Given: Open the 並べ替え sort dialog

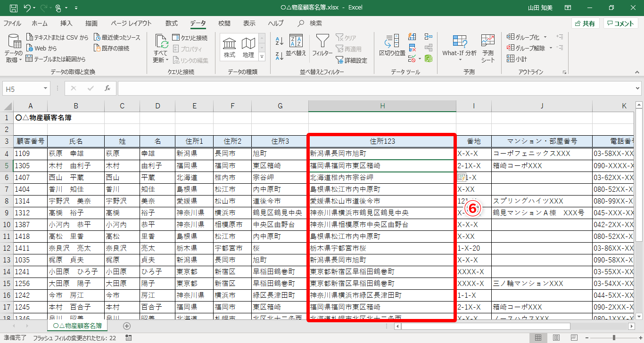Looking at the screenshot, I should [x=296, y=46].
